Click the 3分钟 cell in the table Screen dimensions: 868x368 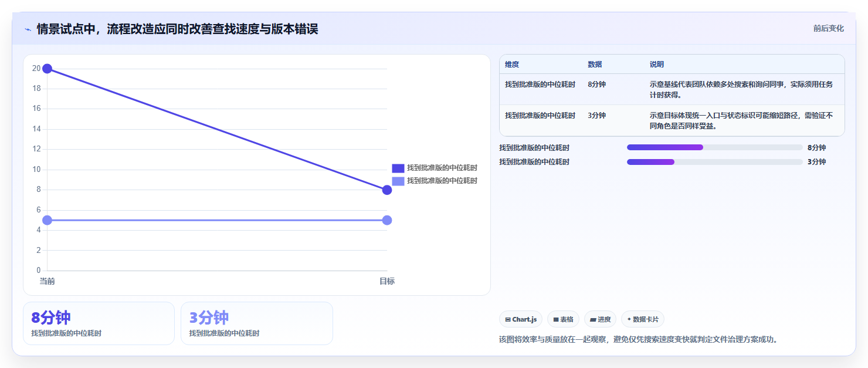[x=596, y=116]
